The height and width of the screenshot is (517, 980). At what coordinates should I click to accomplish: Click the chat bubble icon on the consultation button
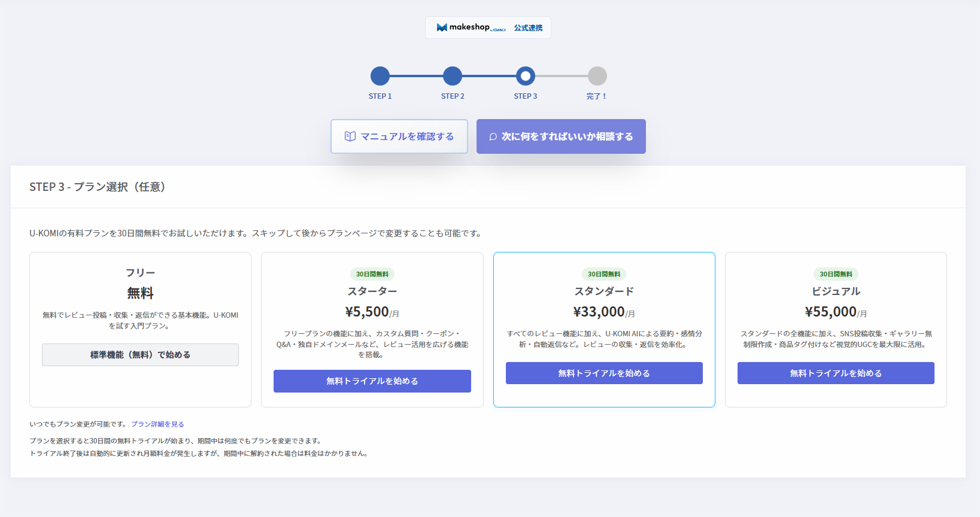pyautogui.click(x=493, y=136)
